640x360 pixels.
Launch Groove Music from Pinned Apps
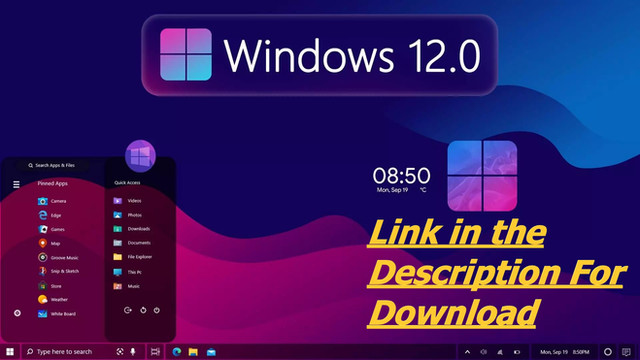pyautogui.click(x=58, y=258)
